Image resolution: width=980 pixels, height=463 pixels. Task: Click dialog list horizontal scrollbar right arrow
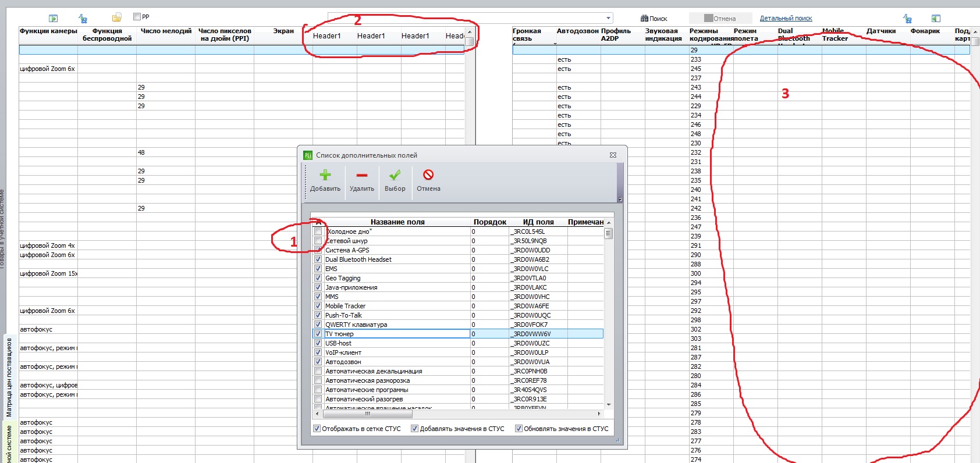tap(599, 414)
